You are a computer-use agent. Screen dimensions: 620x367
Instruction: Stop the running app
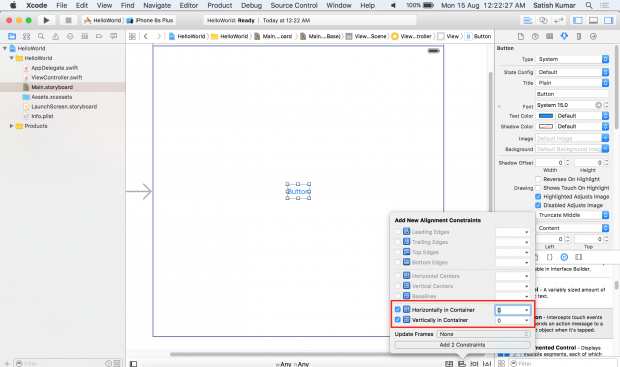click(68, 20)
